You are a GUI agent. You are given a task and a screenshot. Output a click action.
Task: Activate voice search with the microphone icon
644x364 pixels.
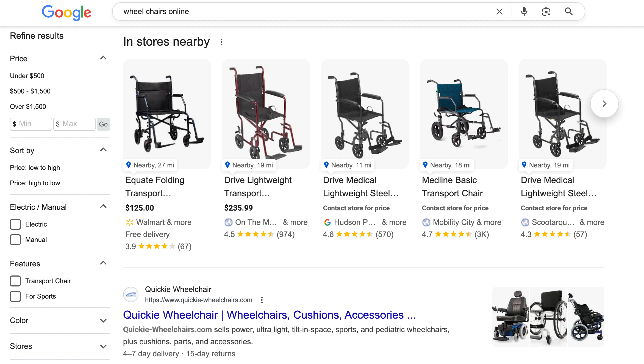point(524,12)
